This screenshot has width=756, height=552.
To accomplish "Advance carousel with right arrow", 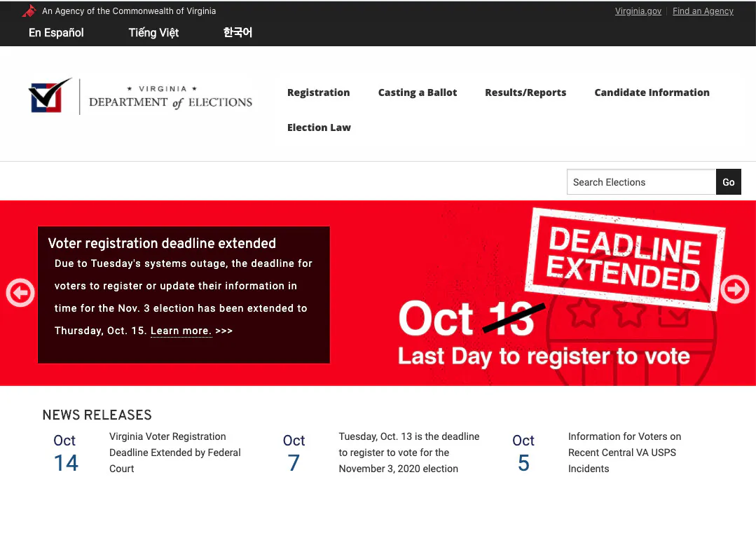I will click(734, 289).
